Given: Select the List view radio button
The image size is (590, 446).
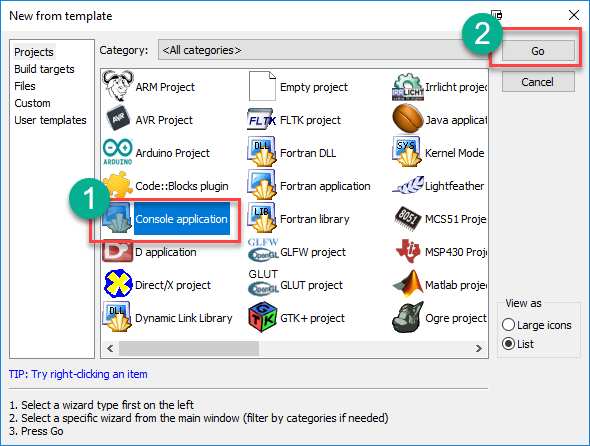Looking at the screenshot, I should (x=508, y=344).
